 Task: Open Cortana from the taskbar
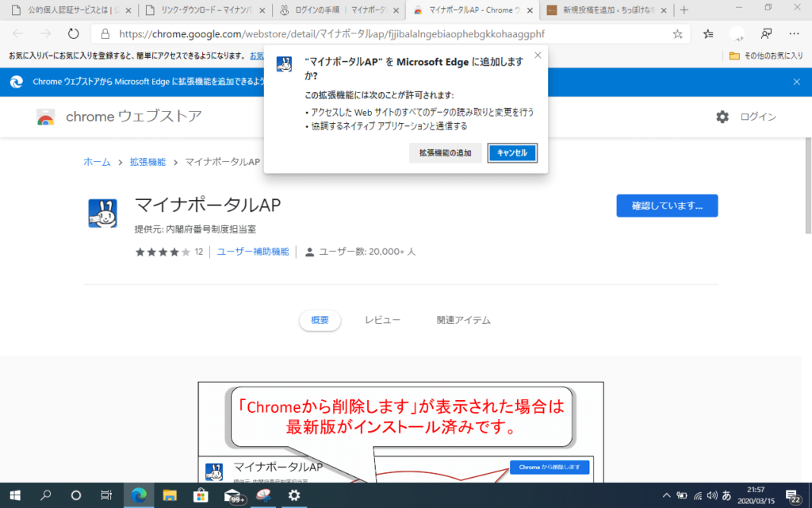pos(75,495)
